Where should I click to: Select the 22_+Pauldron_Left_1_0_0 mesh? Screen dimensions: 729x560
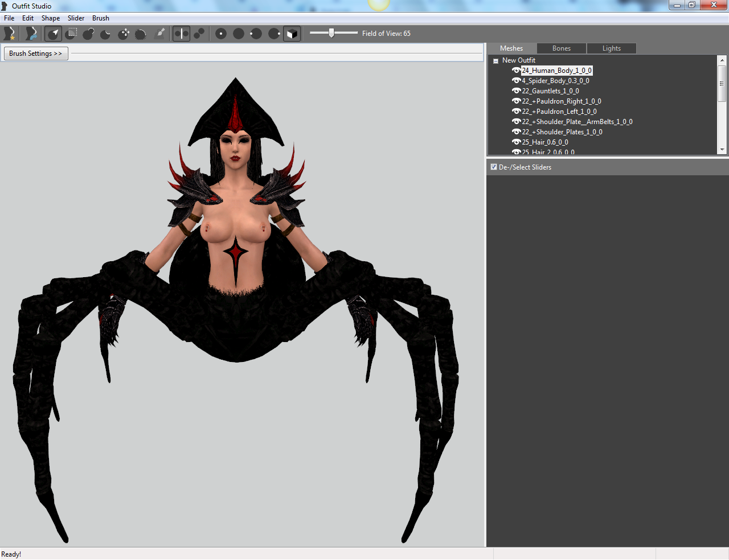coord(559,112)
